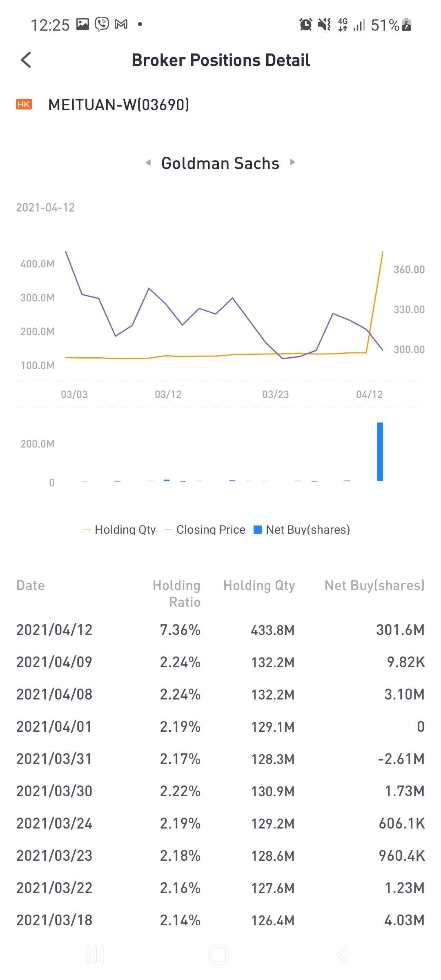Tap the Holding Qty column header
The image size is (441, 980).
click(x=259, y=585)
